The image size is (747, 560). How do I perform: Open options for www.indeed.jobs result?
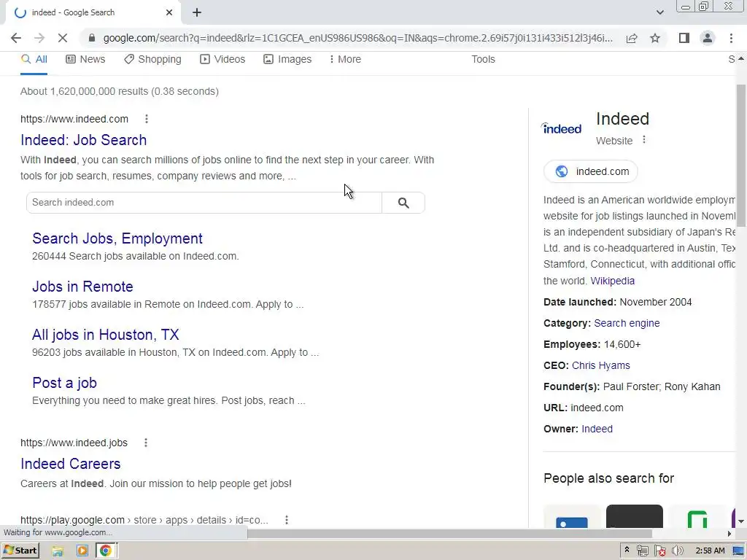(x=146, y=443)
